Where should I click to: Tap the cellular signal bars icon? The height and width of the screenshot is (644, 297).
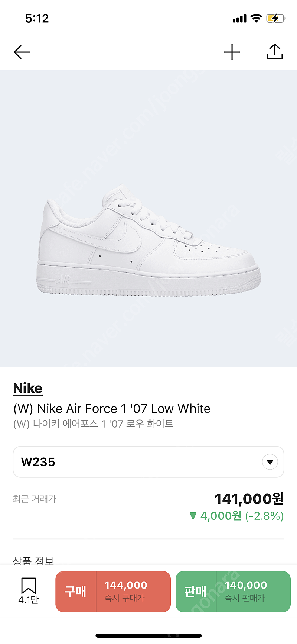click(239, 19)
